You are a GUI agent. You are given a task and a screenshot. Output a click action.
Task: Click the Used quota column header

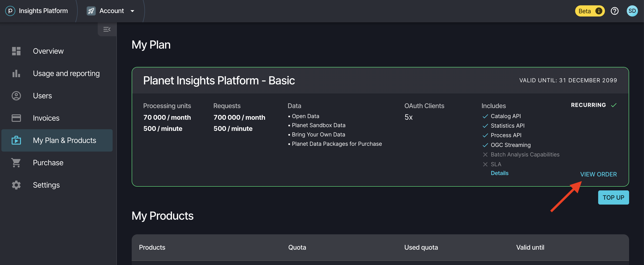tap(421, 247)
